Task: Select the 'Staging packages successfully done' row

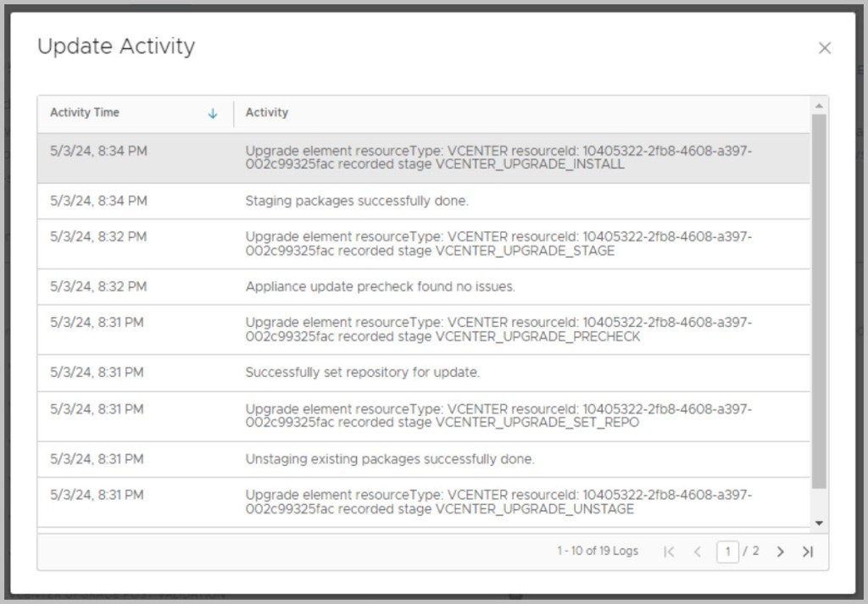Action: point(424,202)
